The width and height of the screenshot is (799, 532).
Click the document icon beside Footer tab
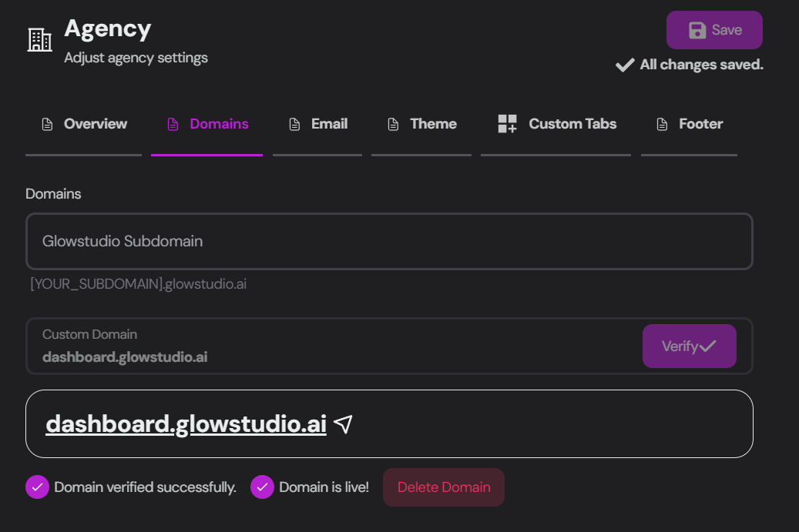(662, 123)
